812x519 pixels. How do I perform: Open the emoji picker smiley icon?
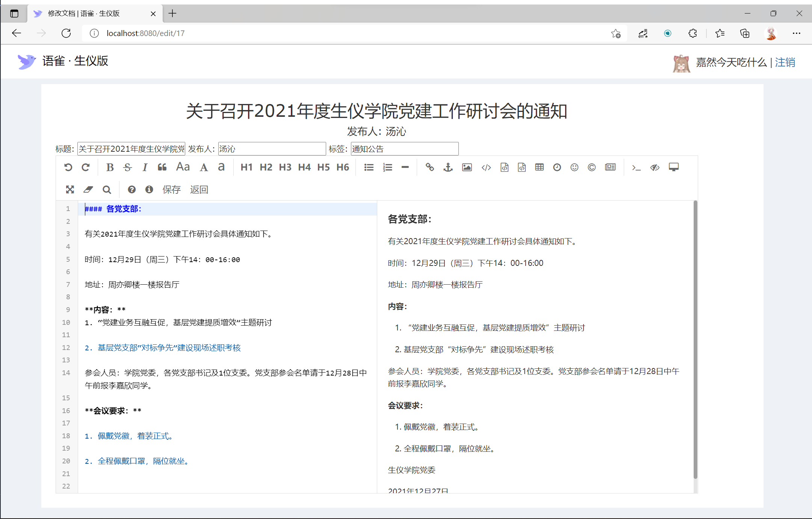[x=575, y=167]
